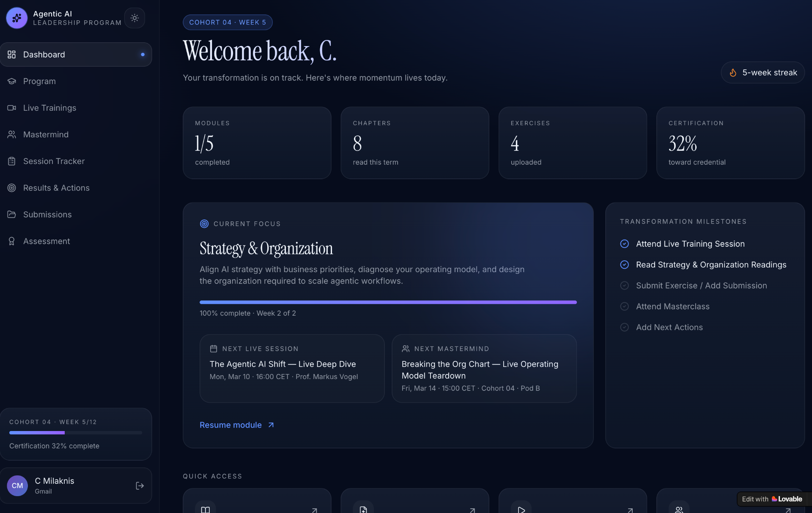812x513 pixels.
Task: Click the Cohort 04 Week 5/12 progress bar
Action: 76,433
